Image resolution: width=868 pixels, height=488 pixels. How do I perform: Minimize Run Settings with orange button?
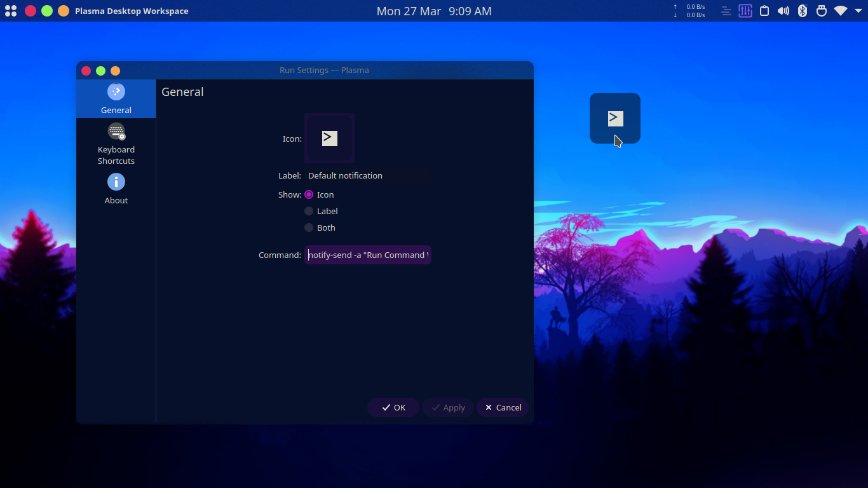point(115,71)
